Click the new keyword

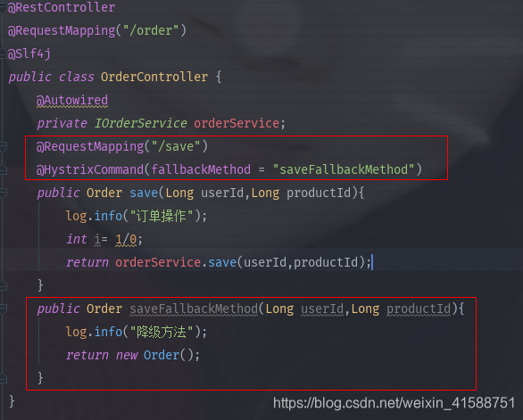tap(127, 355)
